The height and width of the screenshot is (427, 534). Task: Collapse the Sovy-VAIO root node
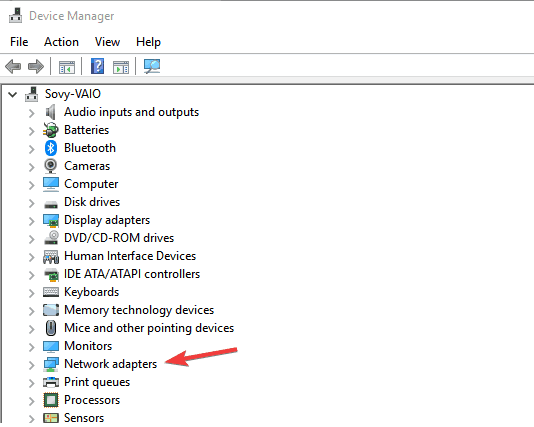(12, 94)
